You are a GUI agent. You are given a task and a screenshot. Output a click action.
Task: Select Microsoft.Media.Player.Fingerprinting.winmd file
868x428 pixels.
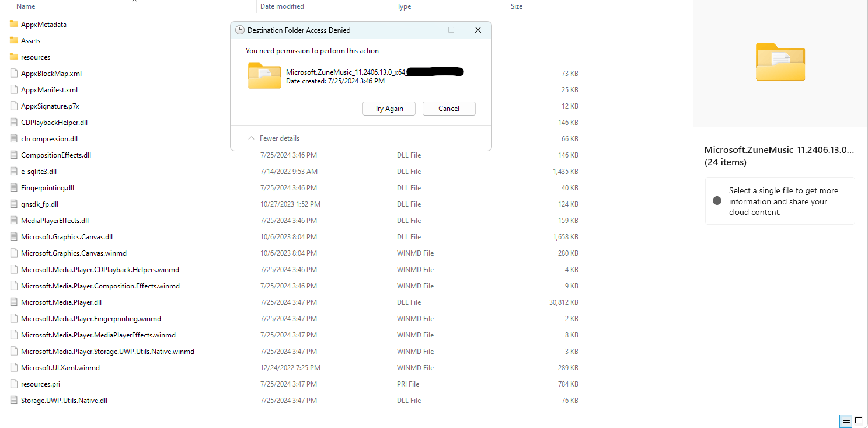pyautogui.click(x=91, y=319)
